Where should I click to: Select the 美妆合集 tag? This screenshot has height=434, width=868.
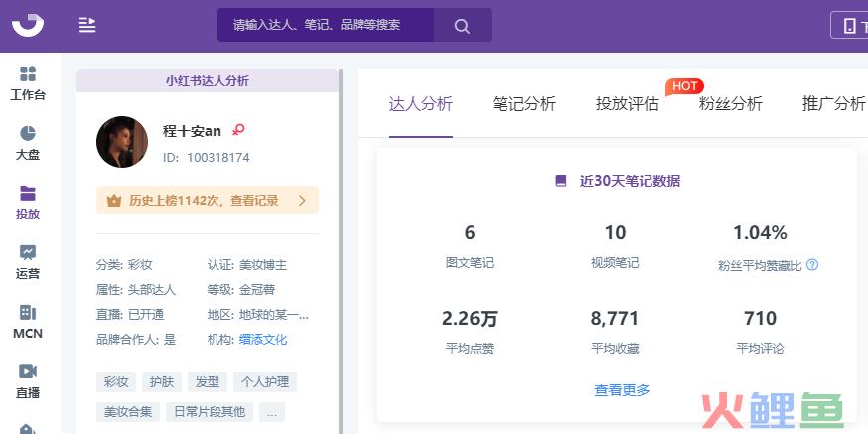click(x=128, y=412)
